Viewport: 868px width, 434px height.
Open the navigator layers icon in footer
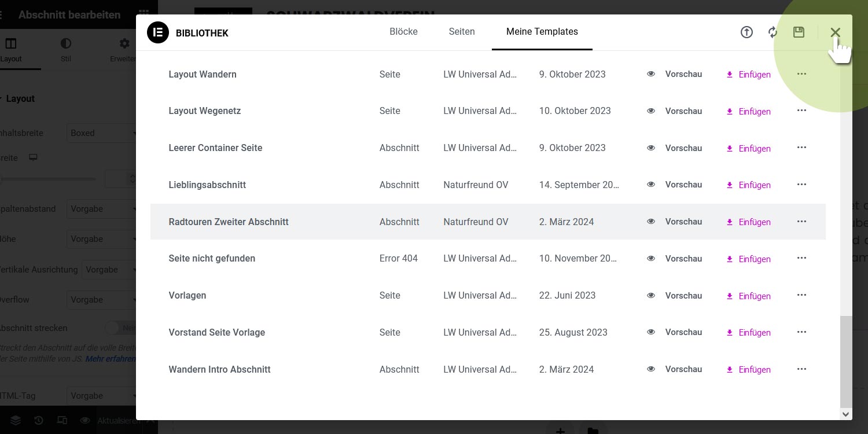tap(16, 421)
